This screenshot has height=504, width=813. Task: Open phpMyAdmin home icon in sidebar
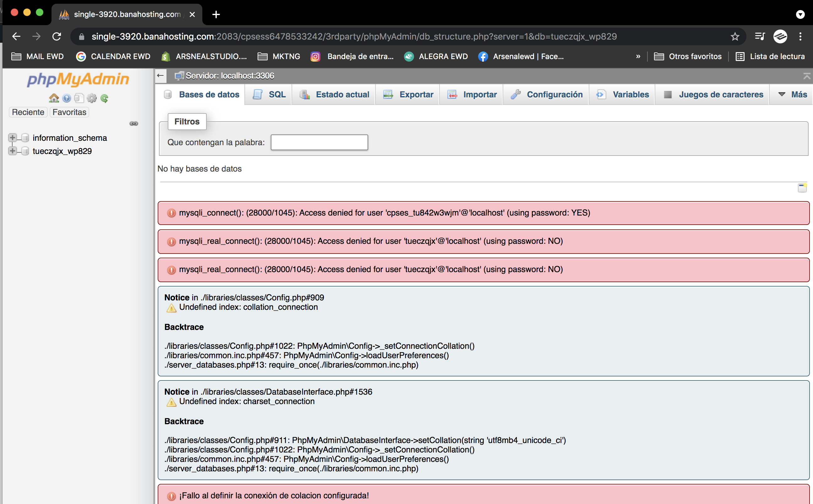[x=54, y=98]
